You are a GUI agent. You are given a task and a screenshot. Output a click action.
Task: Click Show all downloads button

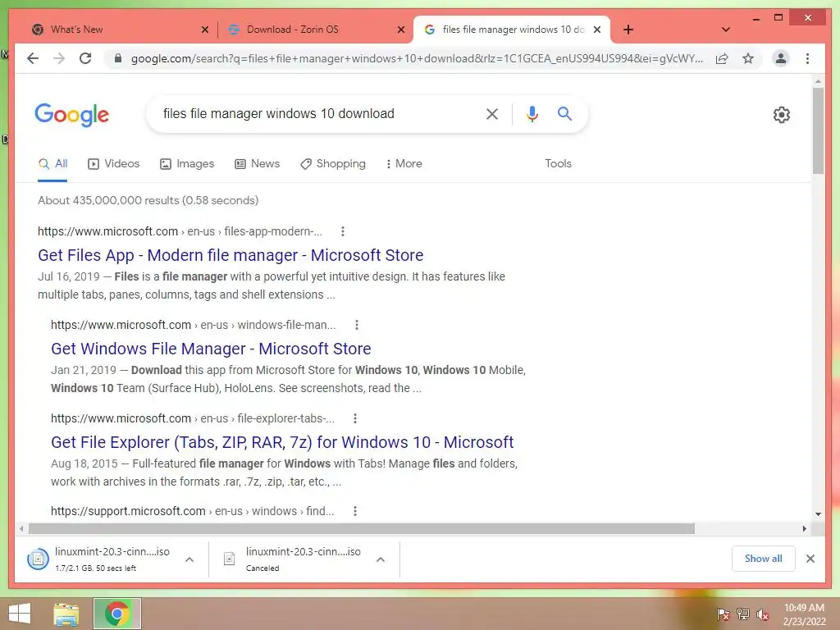pos(764,559)
